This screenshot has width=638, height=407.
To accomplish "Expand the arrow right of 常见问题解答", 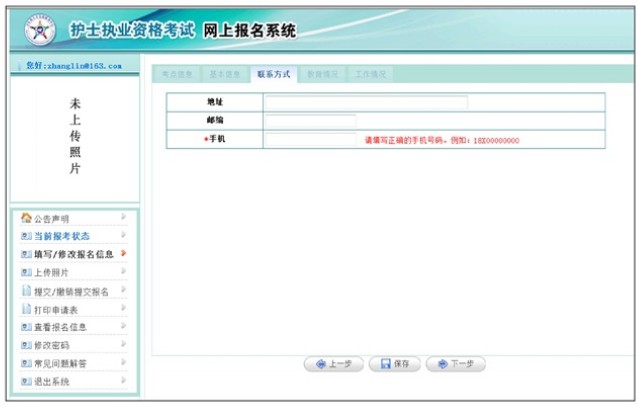I will [123, 363].
